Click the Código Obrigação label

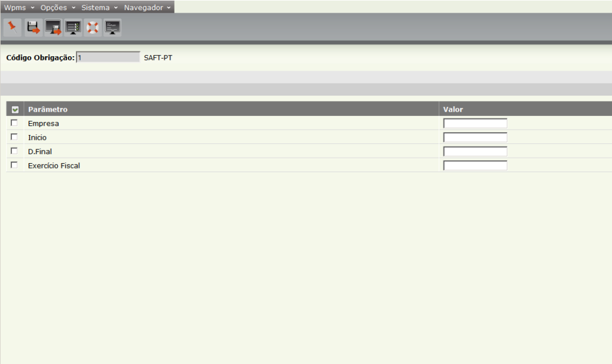point(40,58)
